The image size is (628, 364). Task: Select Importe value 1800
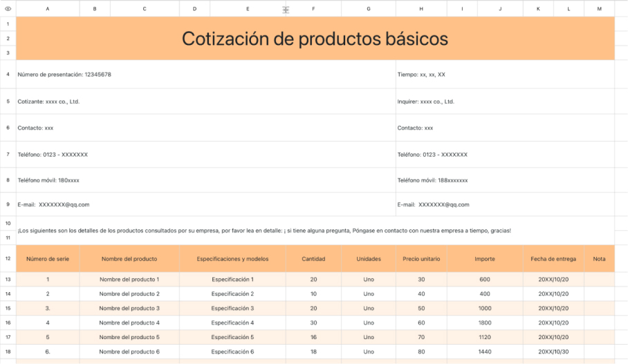pos(485,323)
